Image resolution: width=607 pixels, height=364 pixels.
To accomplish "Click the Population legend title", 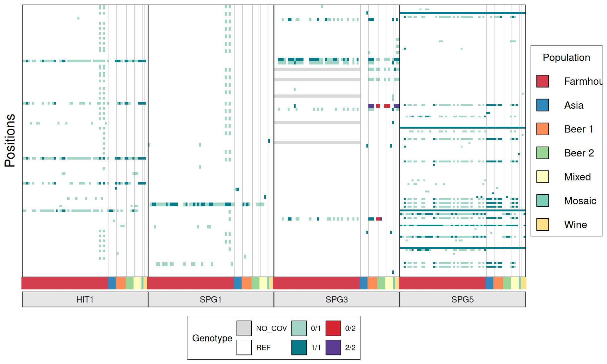I will pos(566,58).
